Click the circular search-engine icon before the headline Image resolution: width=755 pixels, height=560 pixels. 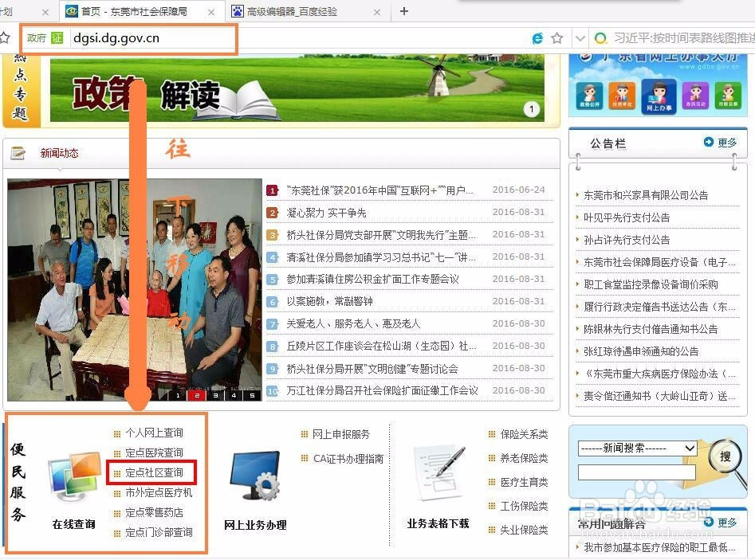(x=600, y=37)
